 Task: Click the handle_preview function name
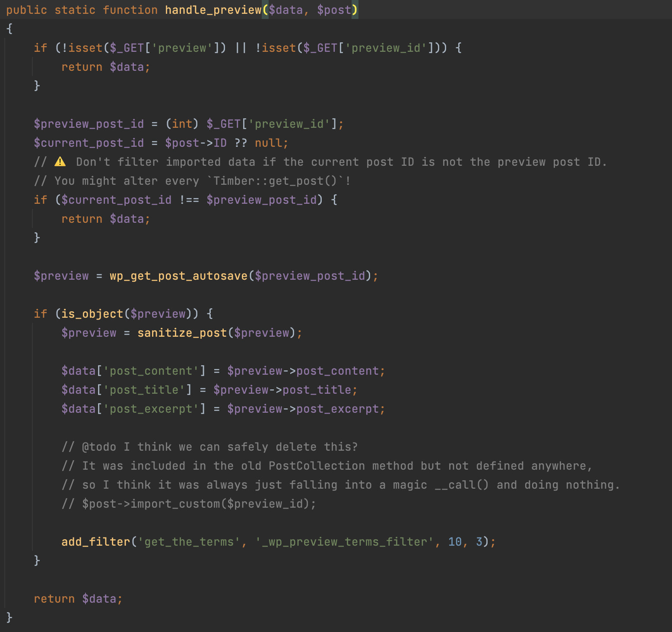[213, 10]
